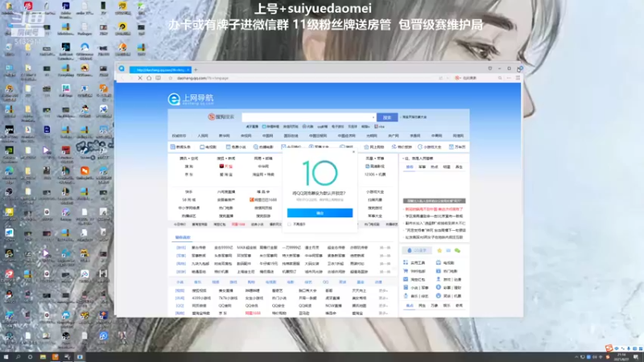Open the Sogou search engine selector
This screenshot has width=644, height=362.
click(x=221, y=117)
